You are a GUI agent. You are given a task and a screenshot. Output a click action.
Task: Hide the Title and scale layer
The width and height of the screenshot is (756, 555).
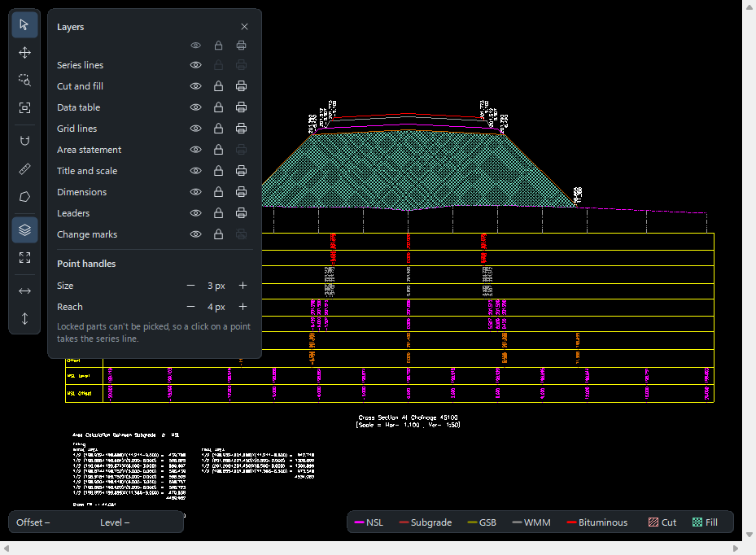point(195,171)
